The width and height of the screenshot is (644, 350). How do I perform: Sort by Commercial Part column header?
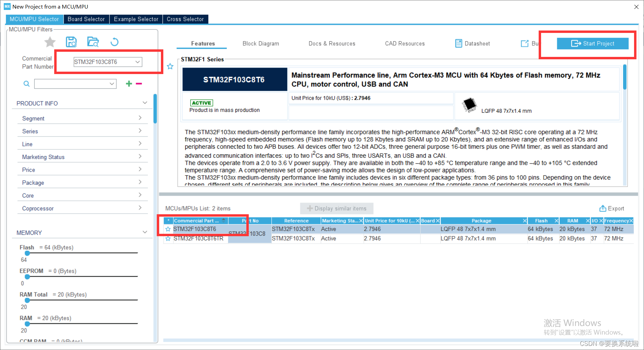pos(200,221)
